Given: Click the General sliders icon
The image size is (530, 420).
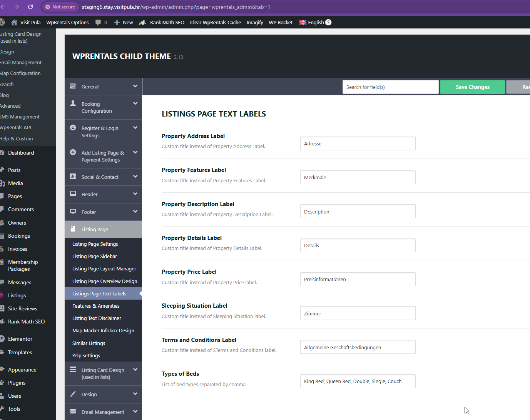Looking at the screenshot, I should point(73,86).
